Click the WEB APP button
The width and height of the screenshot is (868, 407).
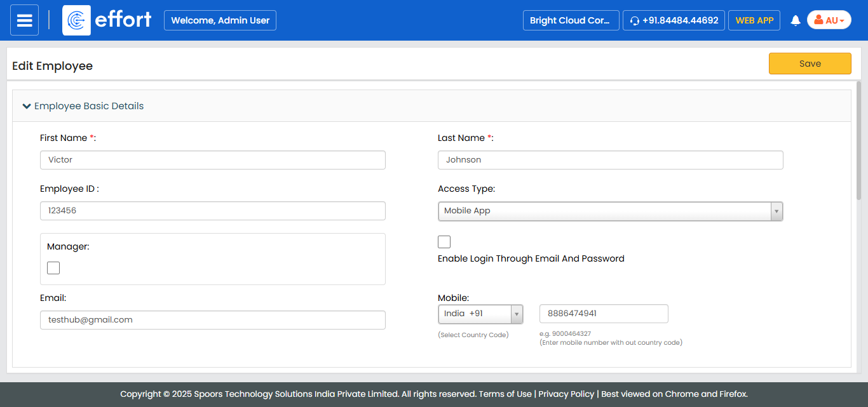[x=754, y=20]
